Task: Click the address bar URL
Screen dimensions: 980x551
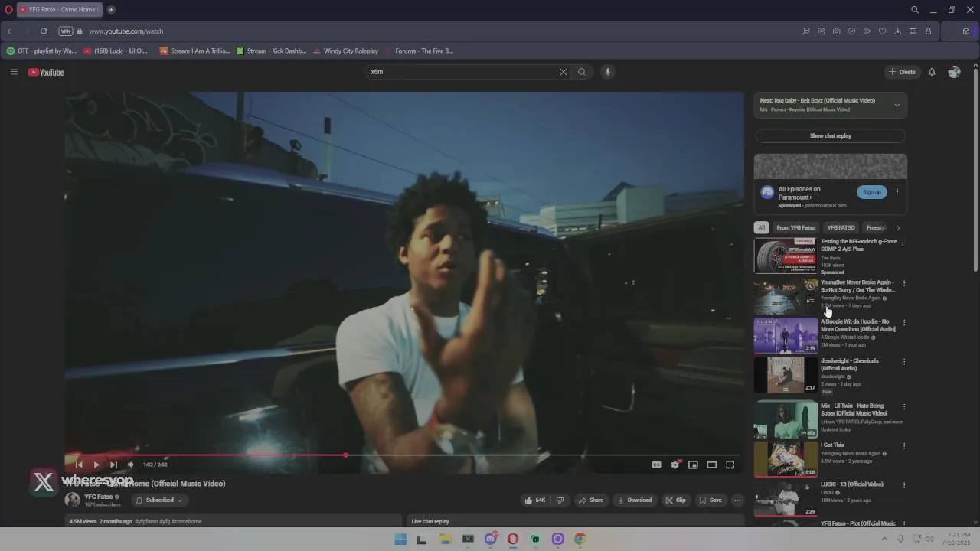Action: point(126,31)
